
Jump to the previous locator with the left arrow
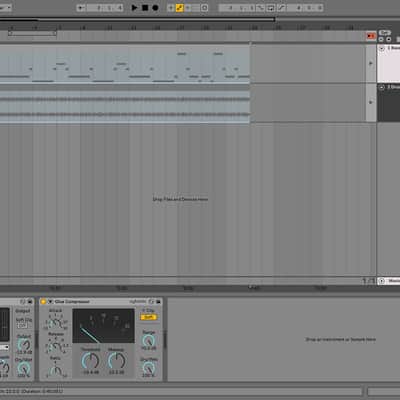click(381, 39)
